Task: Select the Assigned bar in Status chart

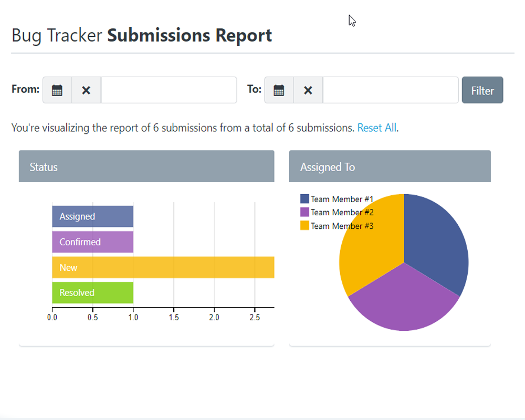Action: point(92,216)
